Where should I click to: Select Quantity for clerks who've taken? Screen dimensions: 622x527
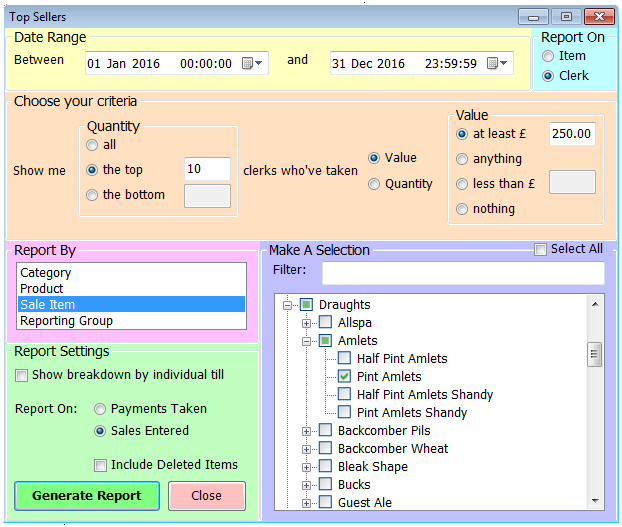click(x=374, y=184)
